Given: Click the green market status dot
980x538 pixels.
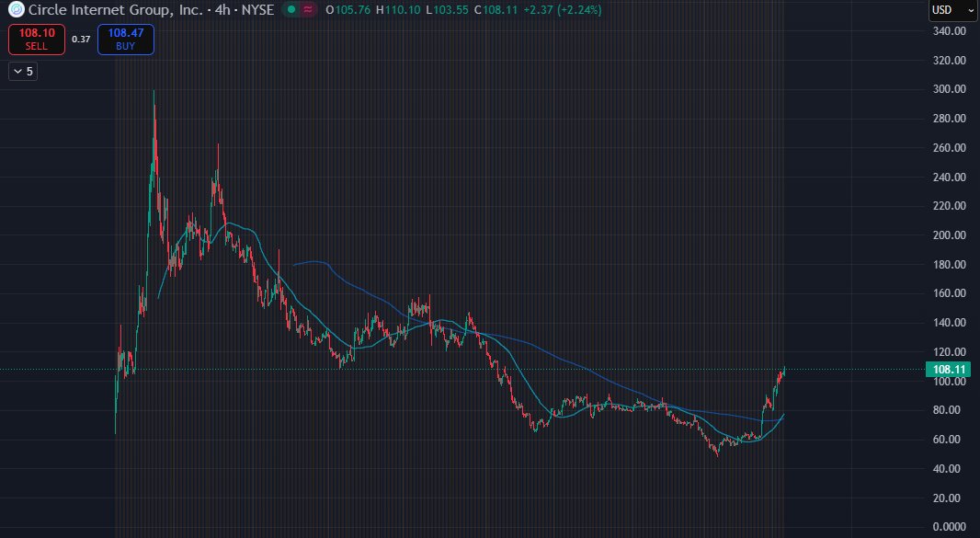Looking at the screenshot, I should 291,9.
